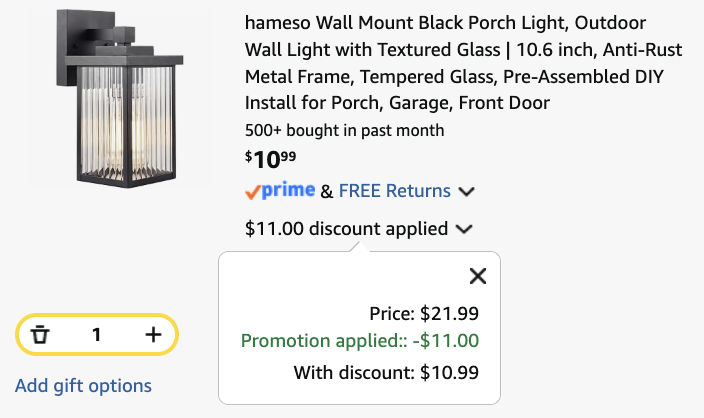
Task: Close the discount details popover
Action: (478, 276)
